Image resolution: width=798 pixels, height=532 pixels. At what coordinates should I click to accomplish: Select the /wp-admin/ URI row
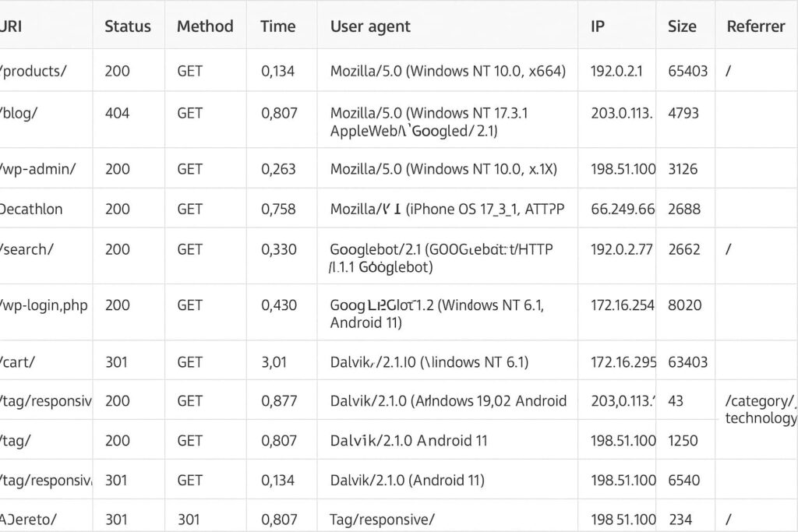coord(38,169)
